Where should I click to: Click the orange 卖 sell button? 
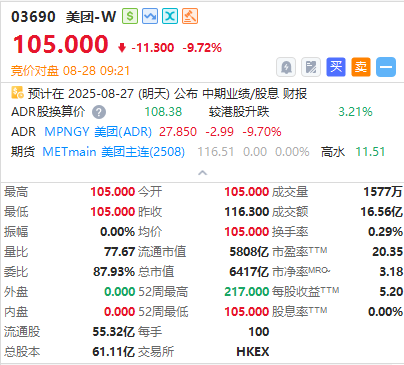click(x=361, y=67)
